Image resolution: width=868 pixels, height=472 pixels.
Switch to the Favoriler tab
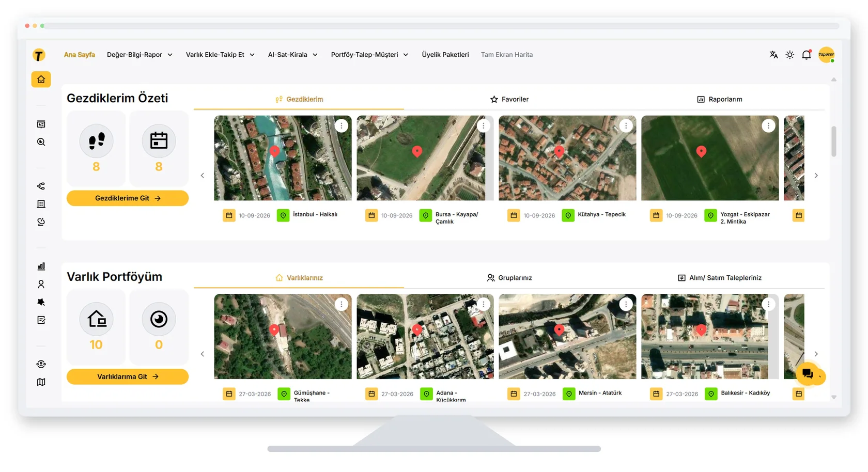coord(509,99)
